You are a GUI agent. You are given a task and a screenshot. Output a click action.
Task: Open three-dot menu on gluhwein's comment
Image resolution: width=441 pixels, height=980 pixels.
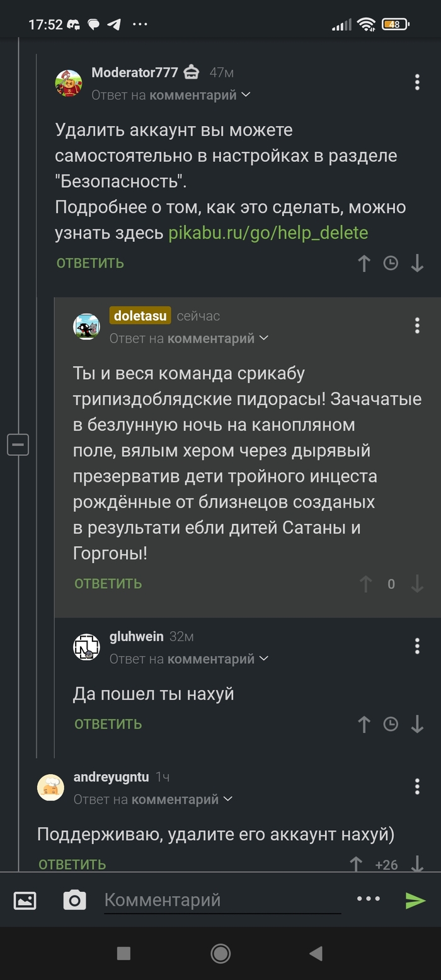(x=417, y=646)
